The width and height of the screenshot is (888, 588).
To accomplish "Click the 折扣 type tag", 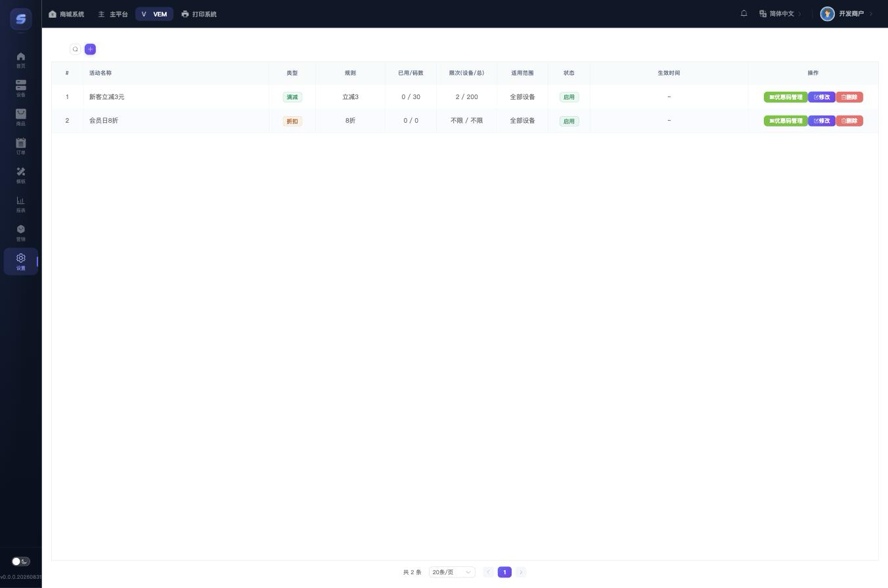I will pyautogui.click(x=292, y=121).
